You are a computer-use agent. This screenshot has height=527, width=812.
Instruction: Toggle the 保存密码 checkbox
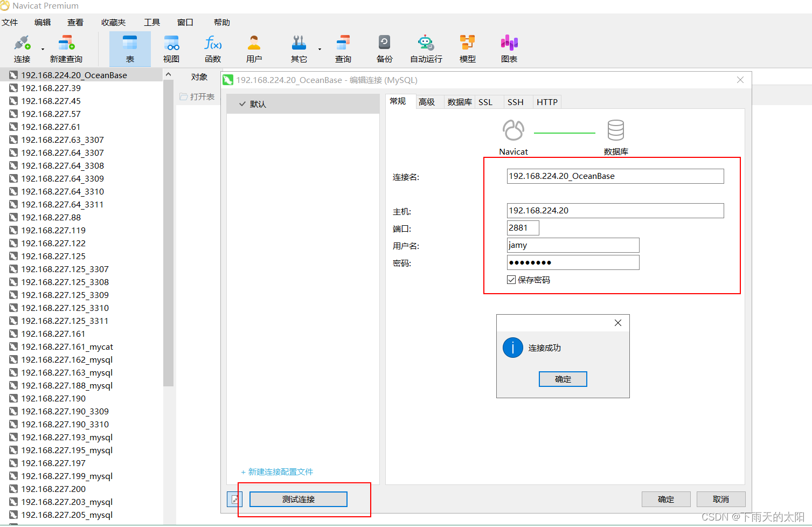click(511, 280)
